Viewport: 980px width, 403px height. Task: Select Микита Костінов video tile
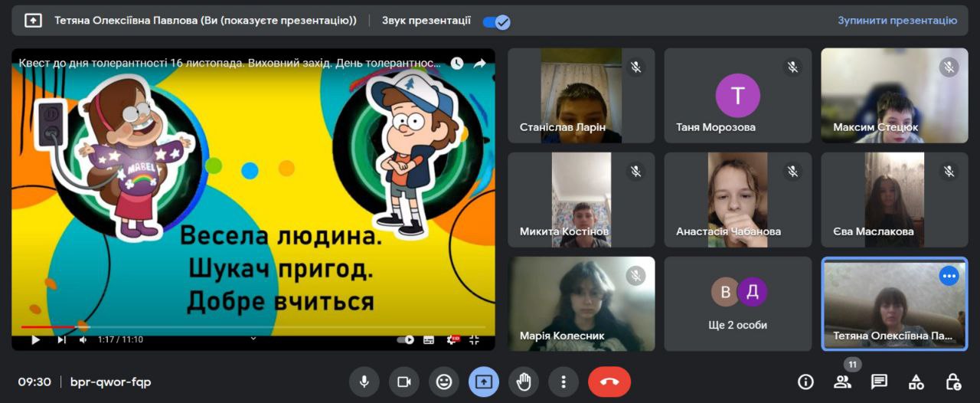click(x=581, y=200)
